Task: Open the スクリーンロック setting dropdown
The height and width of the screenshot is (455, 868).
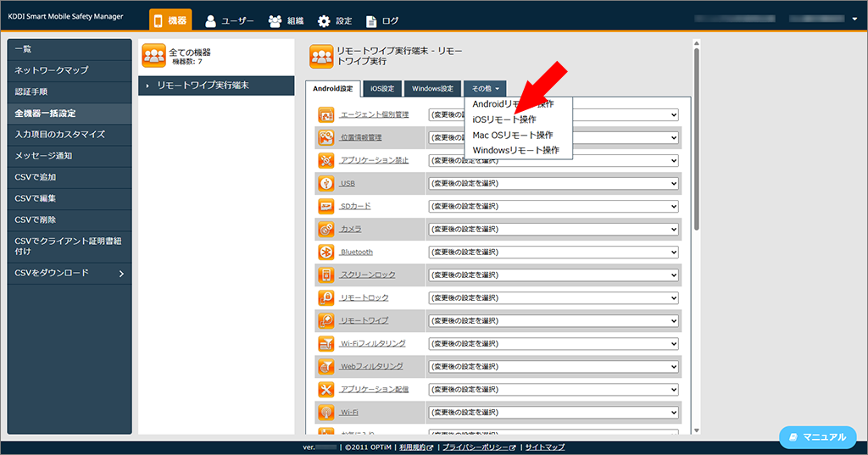Action: (554, 275)
